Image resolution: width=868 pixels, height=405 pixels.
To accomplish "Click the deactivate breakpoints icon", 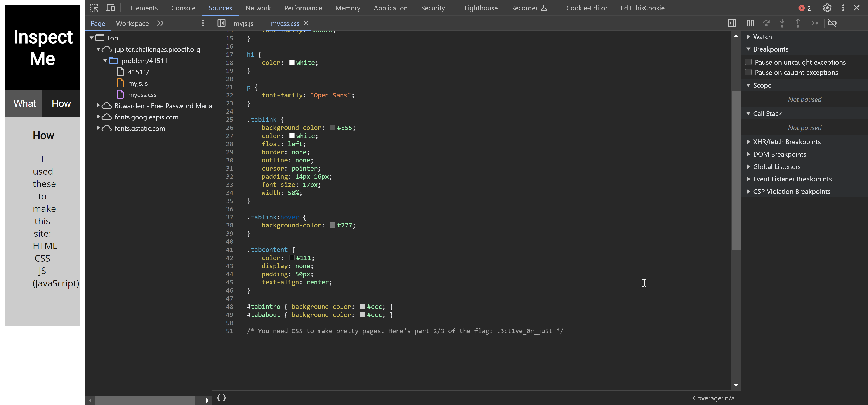I will click(832, 23).
